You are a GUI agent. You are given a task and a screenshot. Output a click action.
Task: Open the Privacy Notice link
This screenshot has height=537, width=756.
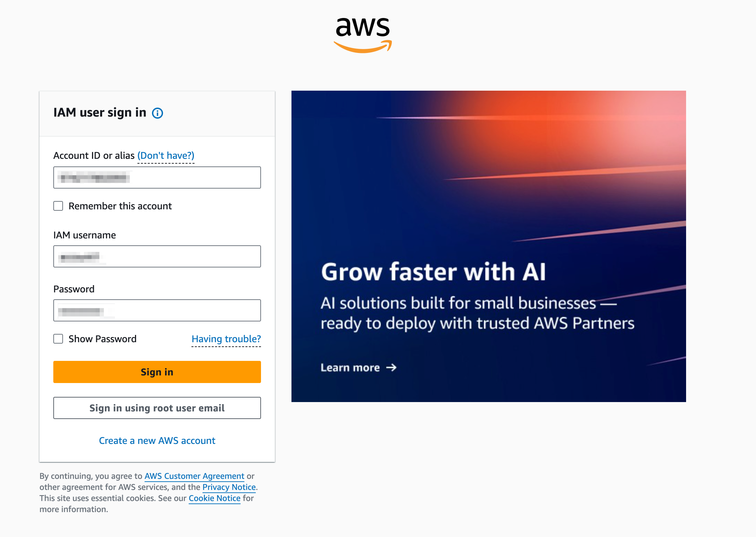229,487
